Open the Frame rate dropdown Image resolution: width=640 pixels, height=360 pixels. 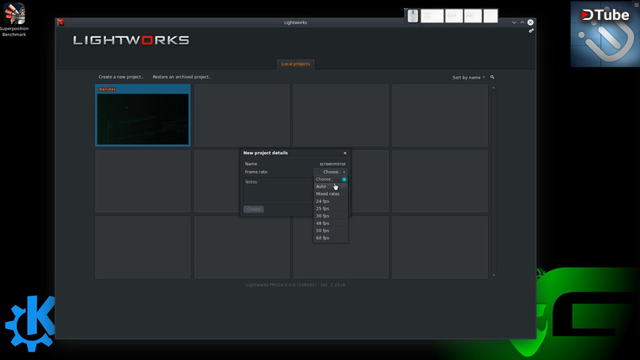pyautogui.click(x=331, y=172)
